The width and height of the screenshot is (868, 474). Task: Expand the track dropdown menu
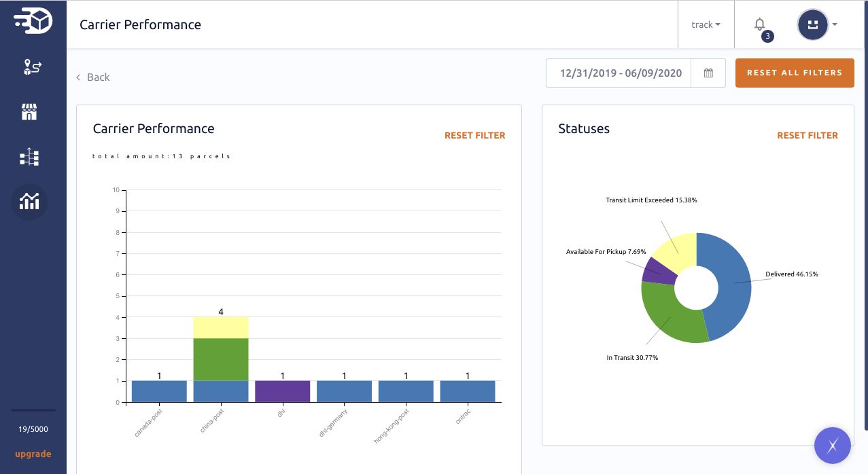tap(706, 24)
